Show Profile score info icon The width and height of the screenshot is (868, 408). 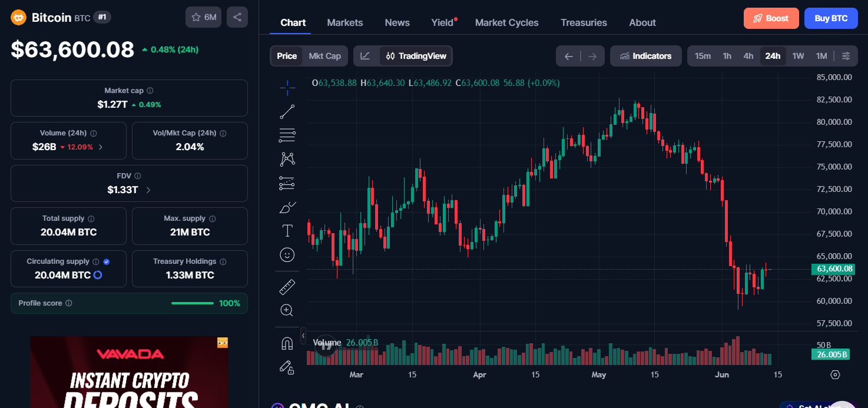pos(69,303)
